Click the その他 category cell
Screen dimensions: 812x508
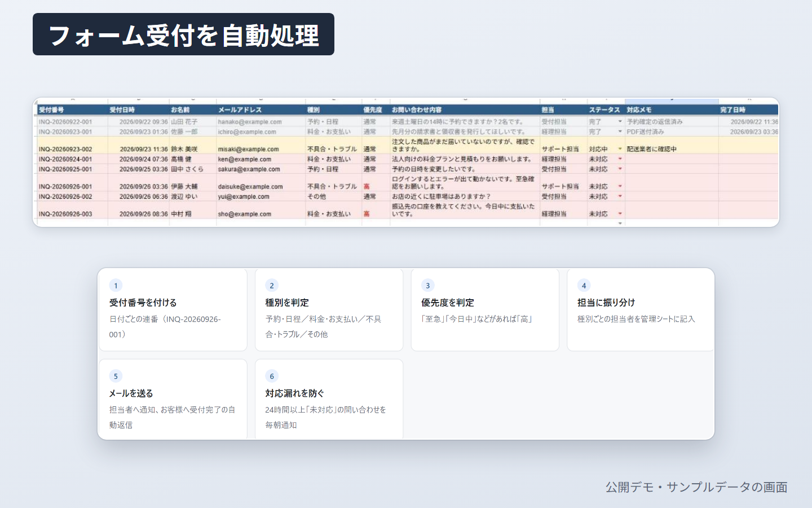(x=334, y=196)
